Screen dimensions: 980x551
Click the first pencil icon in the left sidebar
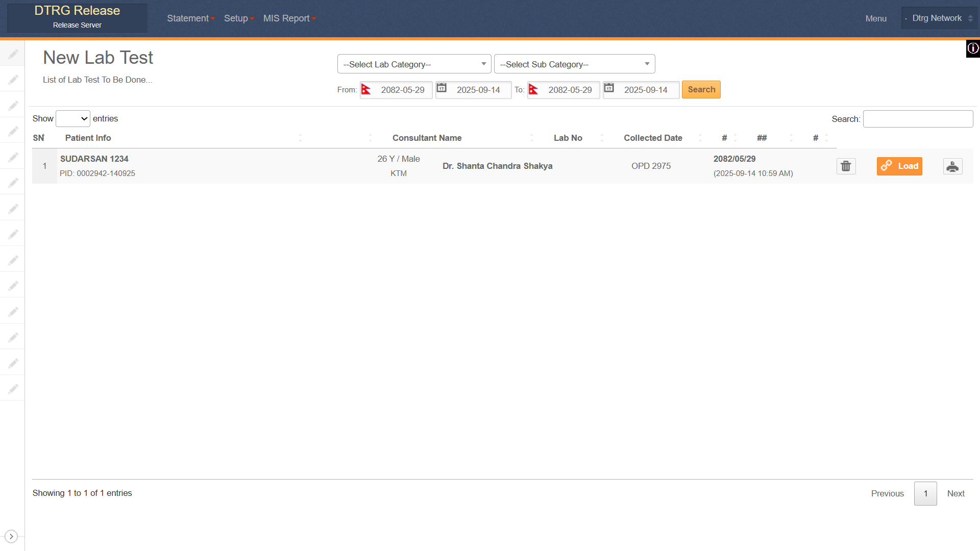pyautogui.click(x=13, y=54)
